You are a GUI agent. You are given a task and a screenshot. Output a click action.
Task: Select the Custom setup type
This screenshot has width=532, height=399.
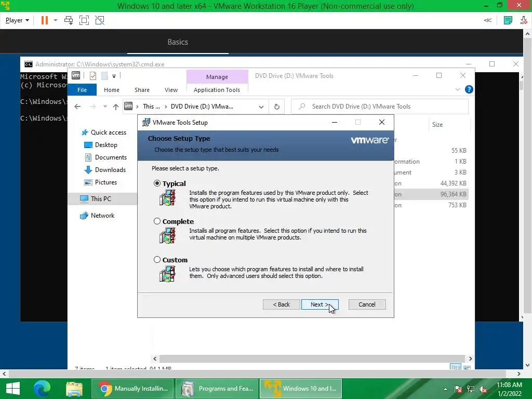tap(157, 260)
